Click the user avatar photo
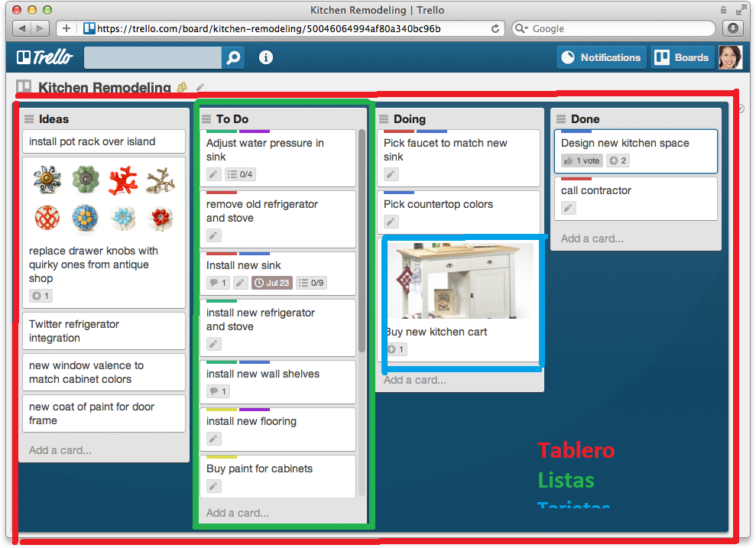Screen dimensions: 756x548 [x=731, y=57]
